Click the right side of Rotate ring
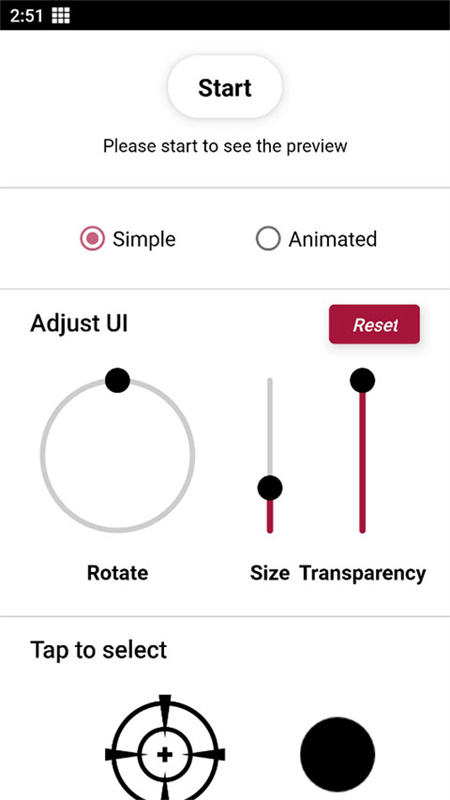The height and width of the screenshot is (800, 450). tap(192, 456)
